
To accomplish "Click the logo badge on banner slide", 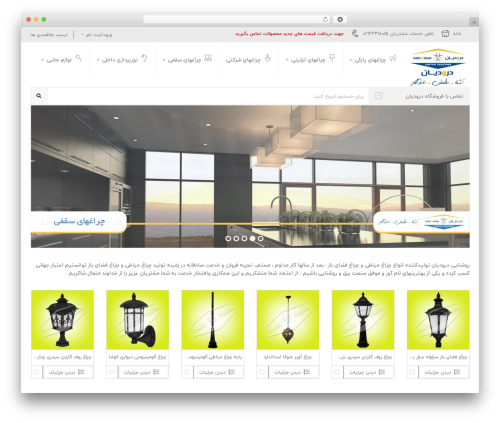I will pos(421,222).
